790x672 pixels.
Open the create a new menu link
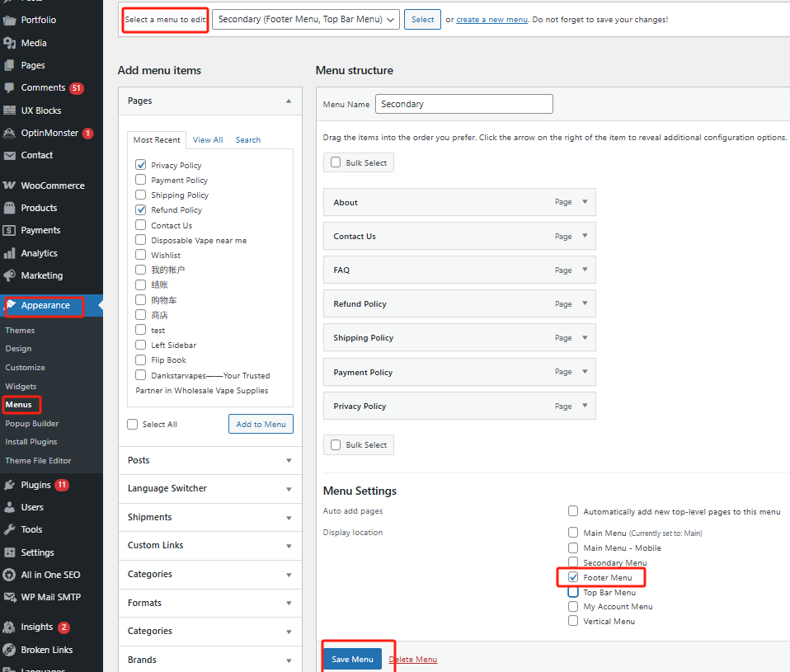[x=491, y=19]
